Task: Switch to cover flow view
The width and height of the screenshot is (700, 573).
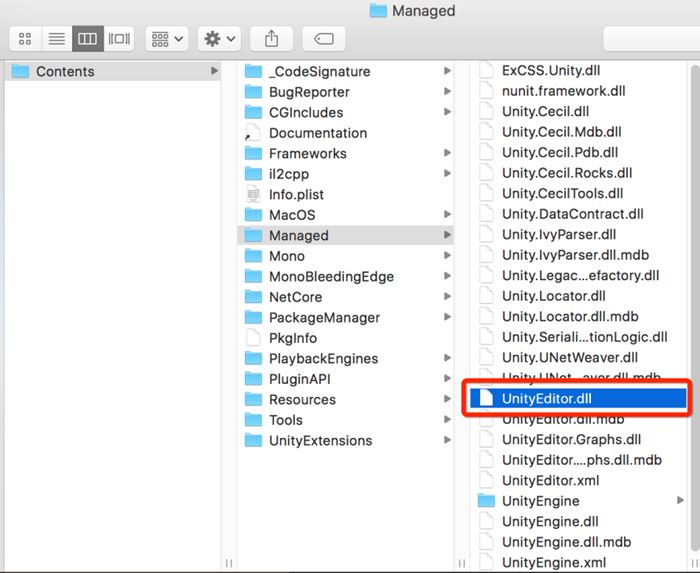Action: (118, 39)
